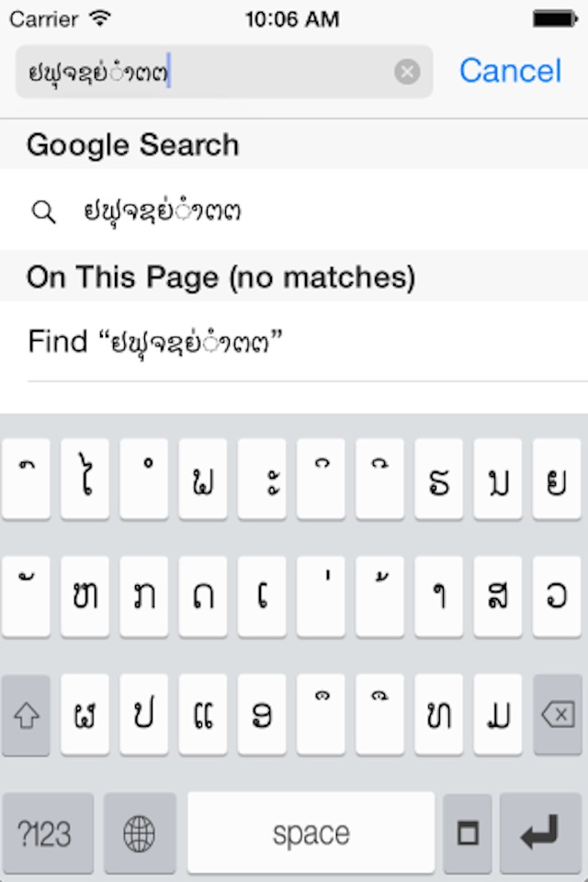Screen dimensions: 588x882
Task: Clear the search field text
Action: pos(407,72)
